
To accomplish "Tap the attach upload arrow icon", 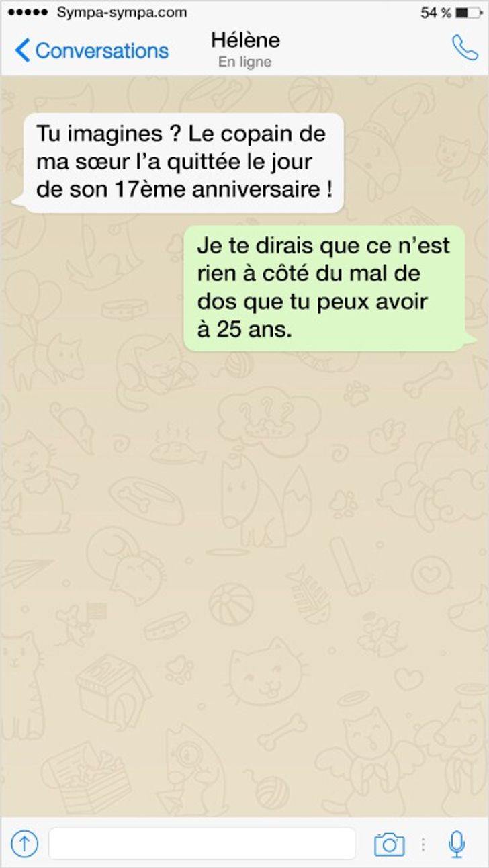I will coord(24,843).
